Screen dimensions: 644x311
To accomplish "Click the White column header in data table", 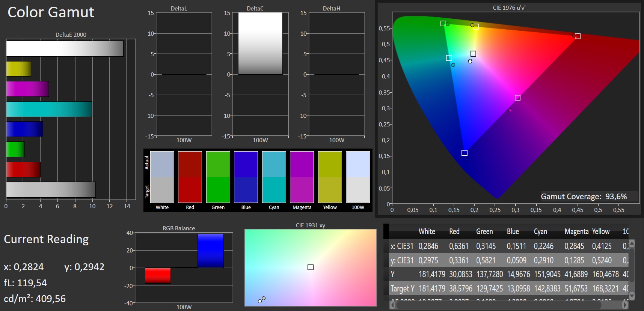I will [427, 231].
